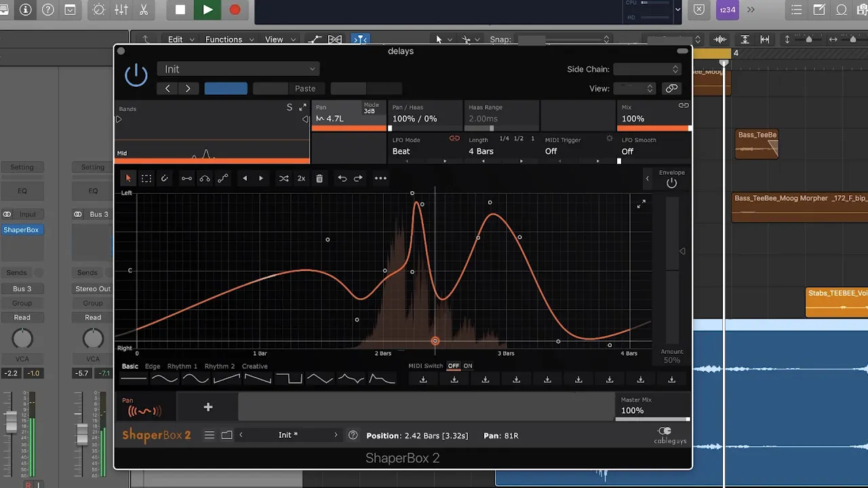Open the Edit menu in Logic
The image size is (868, 488).
(182, 39)
